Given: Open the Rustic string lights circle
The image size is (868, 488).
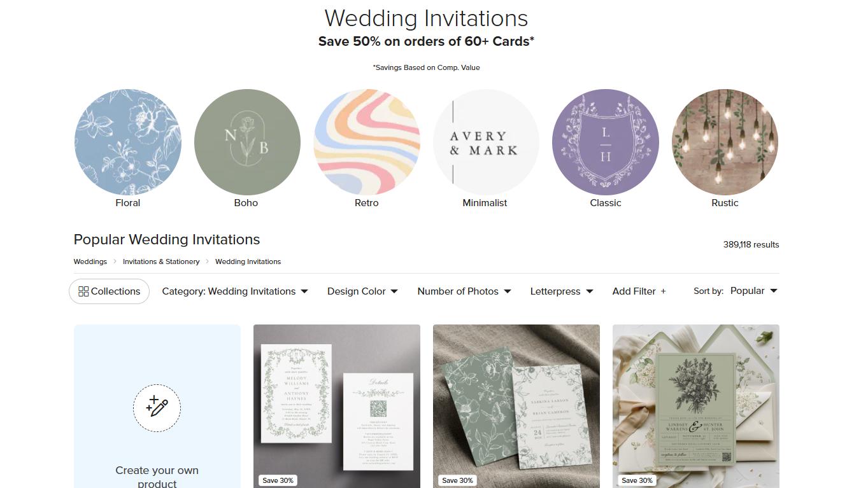Looking at the screenshot, I should click(725, 142).
